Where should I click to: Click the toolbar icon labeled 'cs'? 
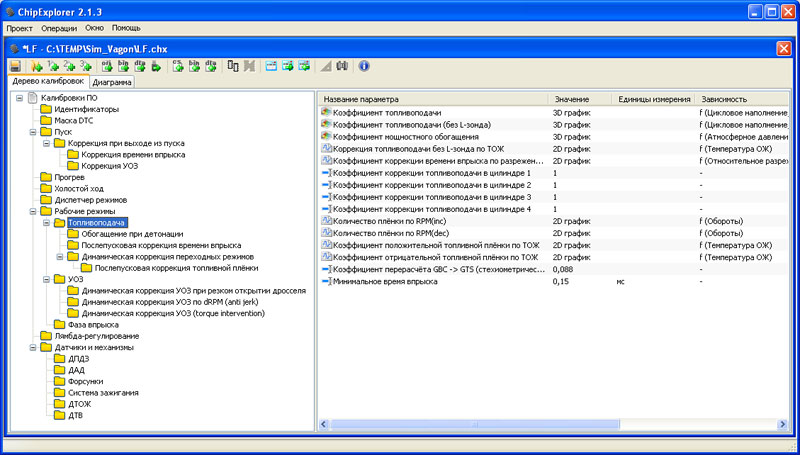tap(177, 66)
